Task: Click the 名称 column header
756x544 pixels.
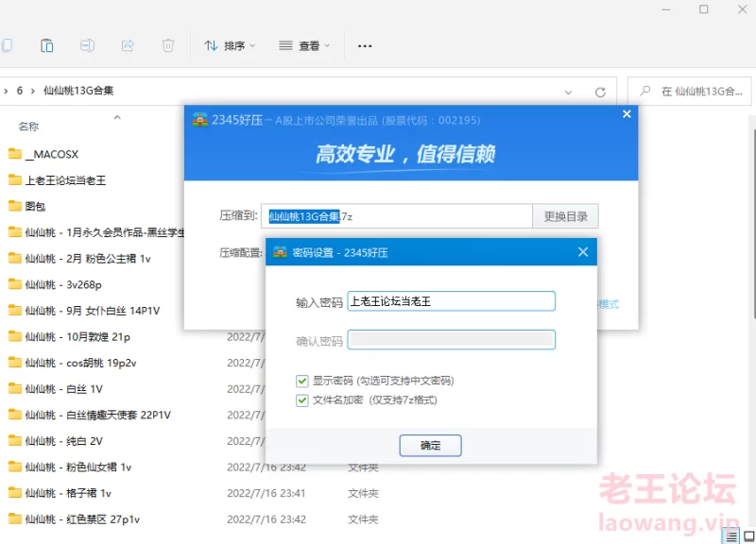Action: coord(28,127)
